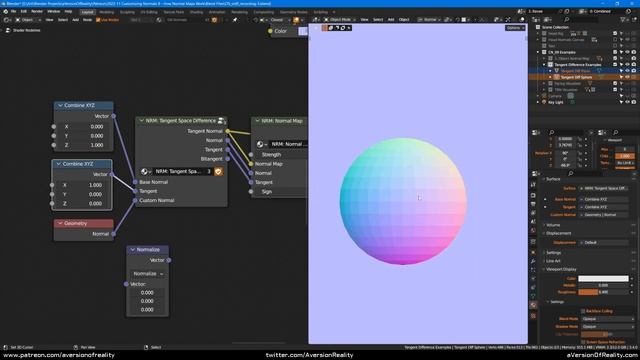Click the Set 3D Cursor status bar icon
640x360 pixels.
coord(5,347)
